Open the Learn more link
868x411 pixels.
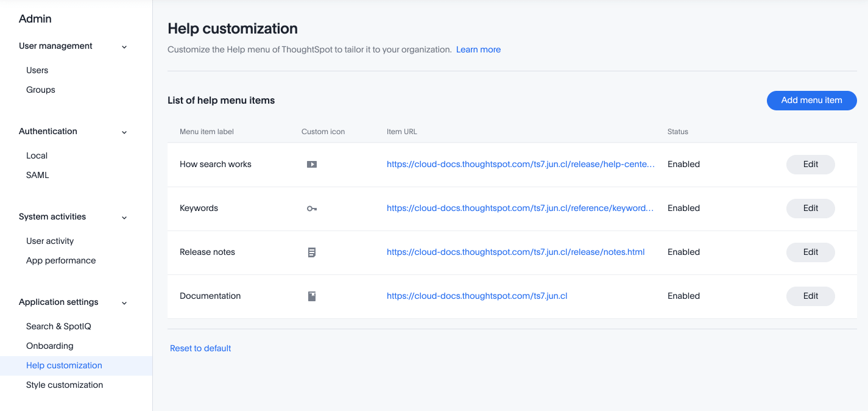point(478,49)
